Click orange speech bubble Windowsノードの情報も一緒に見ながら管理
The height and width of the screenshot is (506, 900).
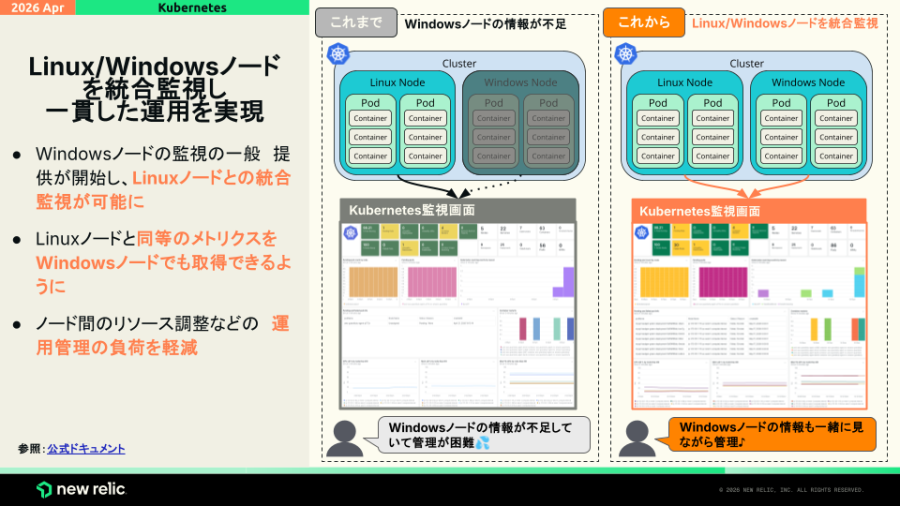click(772, 434)
